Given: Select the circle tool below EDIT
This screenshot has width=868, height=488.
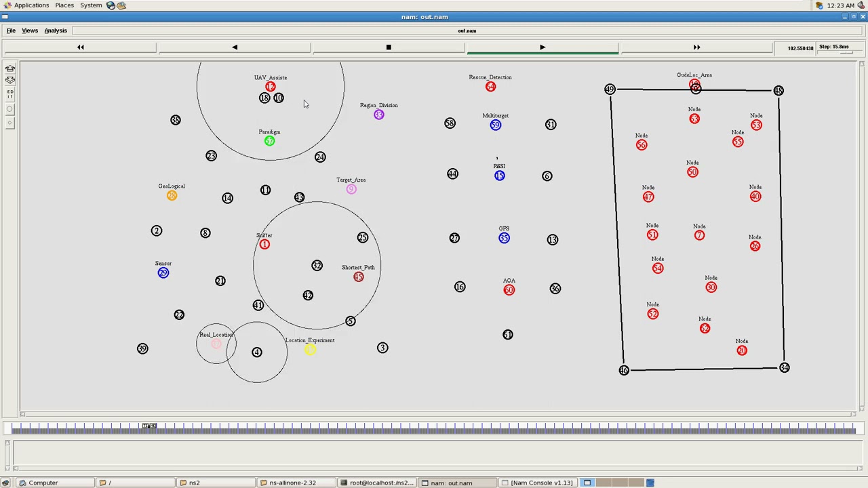Looking at the screenshot, I should [10, 108].
